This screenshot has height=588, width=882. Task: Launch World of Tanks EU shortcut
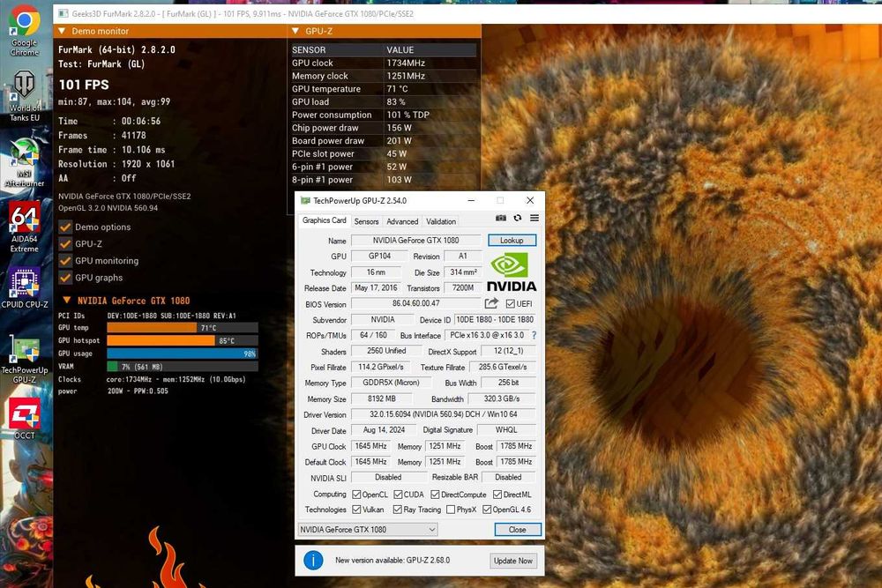pyautogui.click(x=24, y=96)
